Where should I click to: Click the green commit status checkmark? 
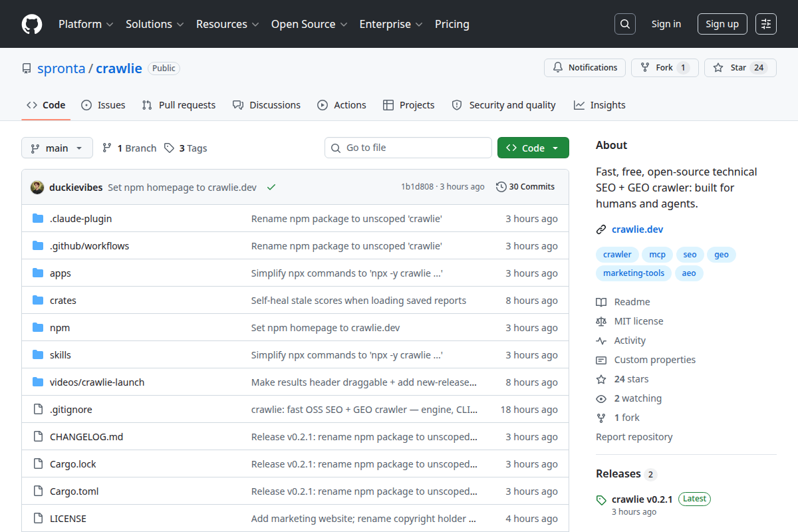point(271,187)
